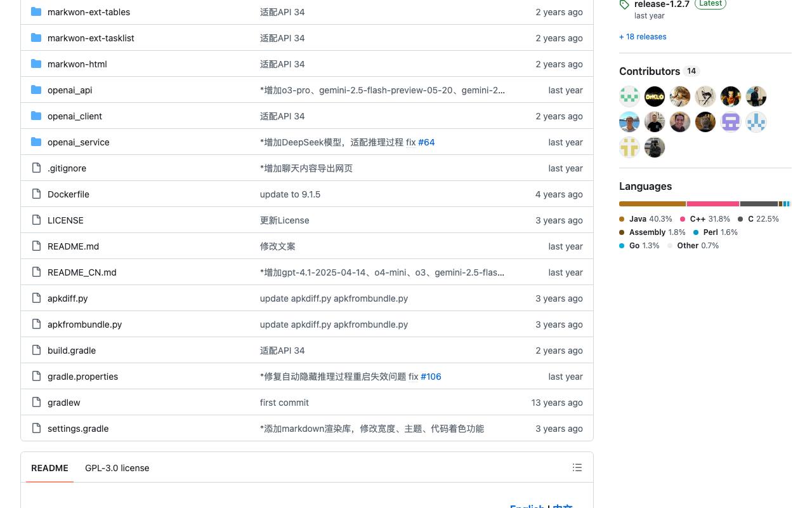Click the README_CN.md file icon
This screenshot has width=812, height=508.
coord(36,272)
